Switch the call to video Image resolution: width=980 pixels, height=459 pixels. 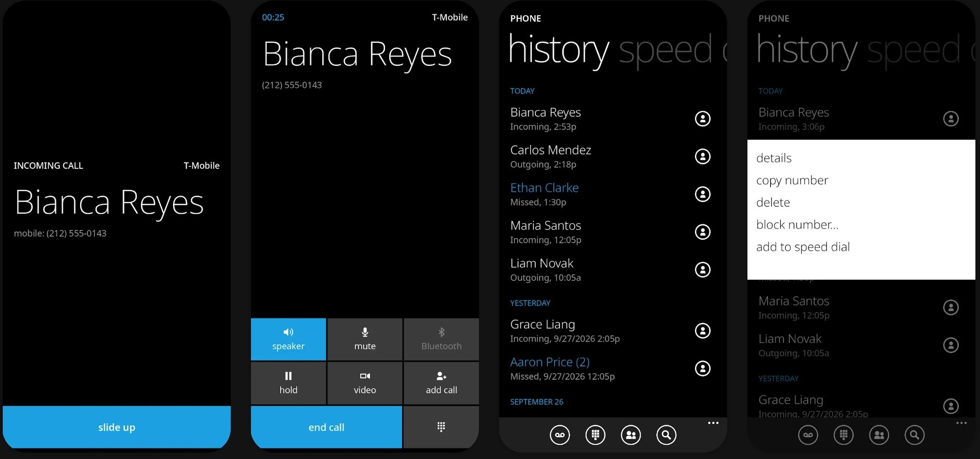click(365, 383)
